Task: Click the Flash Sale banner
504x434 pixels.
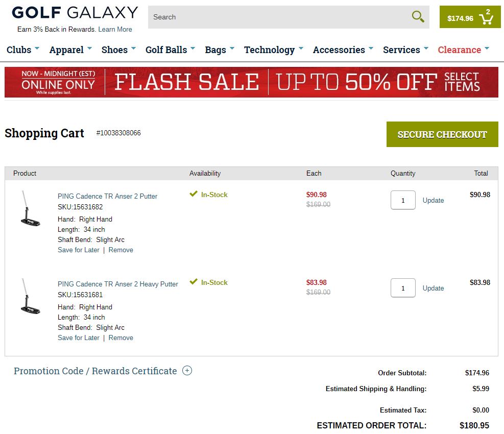Action: (x=251, y=82)
